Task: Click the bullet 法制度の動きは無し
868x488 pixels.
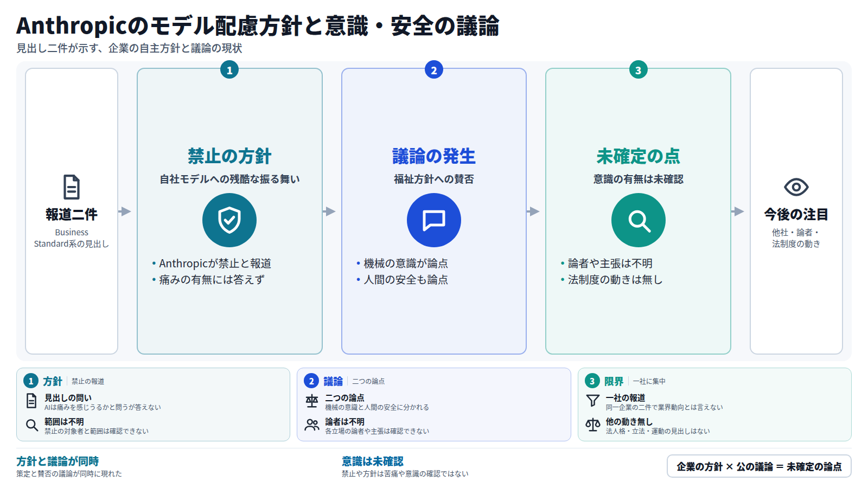Action: coord(615,280)
